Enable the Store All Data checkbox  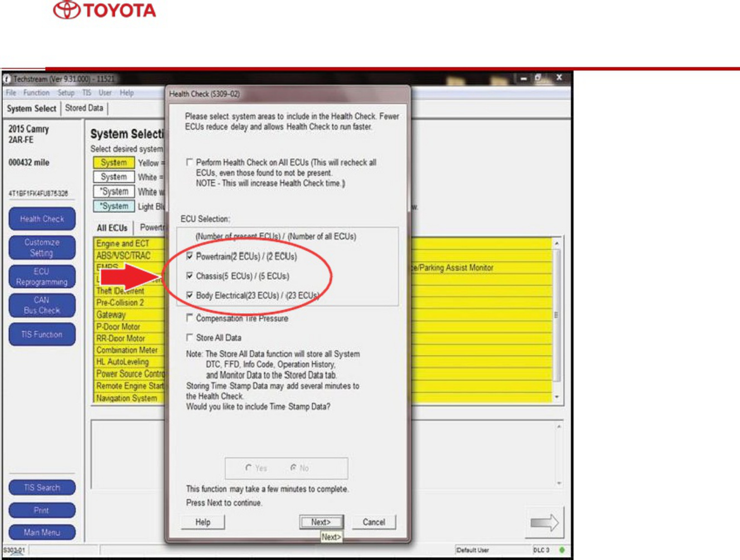(190, 338)
